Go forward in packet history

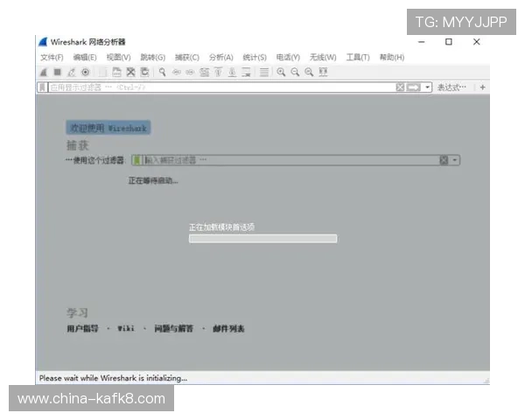[x=190, y=72]
